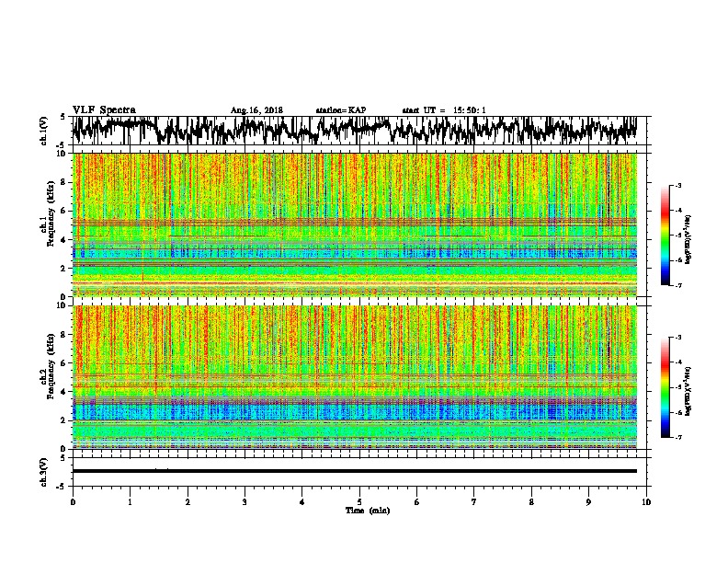Click the 'Time (min)' axis label
The image size is (728, 563).
pyautogui.click(x=368, y=511)
